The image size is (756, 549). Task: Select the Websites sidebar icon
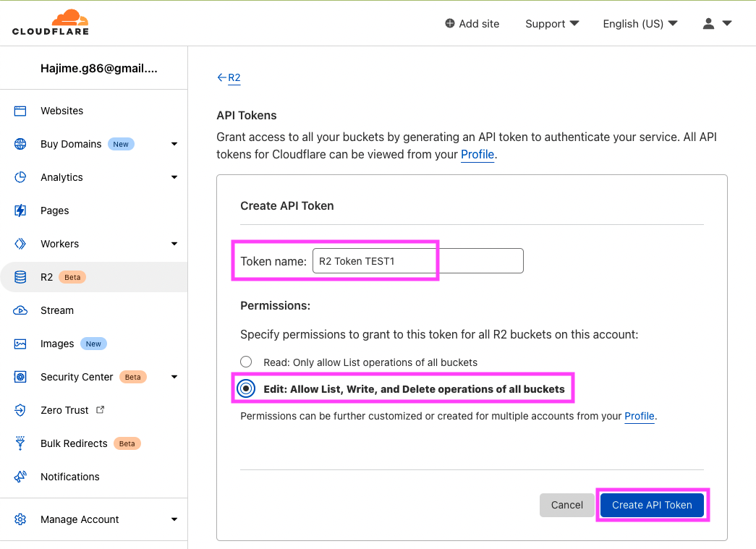coord(20,111)
